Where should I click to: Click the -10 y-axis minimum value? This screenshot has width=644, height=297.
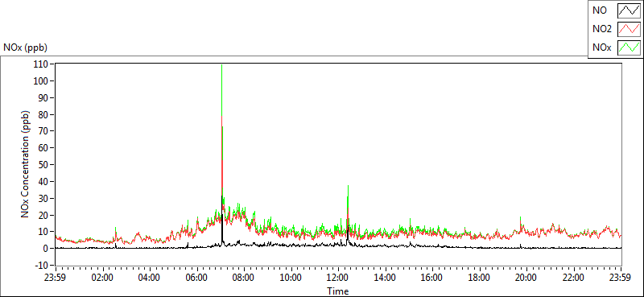pyautogui.click(x=43, y=265)
